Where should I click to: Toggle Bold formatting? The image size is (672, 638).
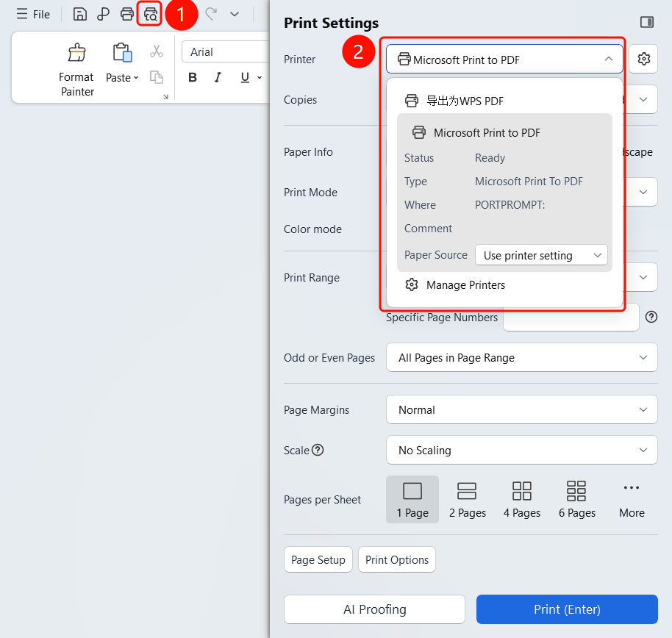point(193,77)
